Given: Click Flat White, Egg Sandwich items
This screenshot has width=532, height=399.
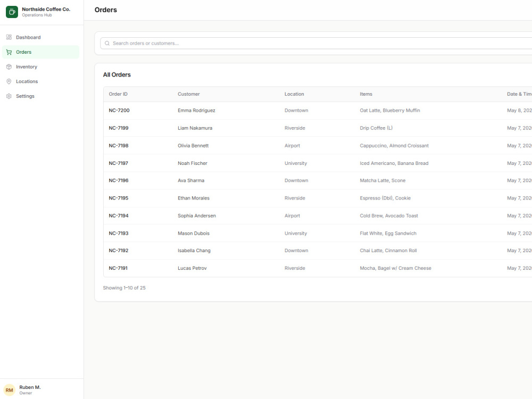Looking at the screenshot, I should click(x=388, y=234).
